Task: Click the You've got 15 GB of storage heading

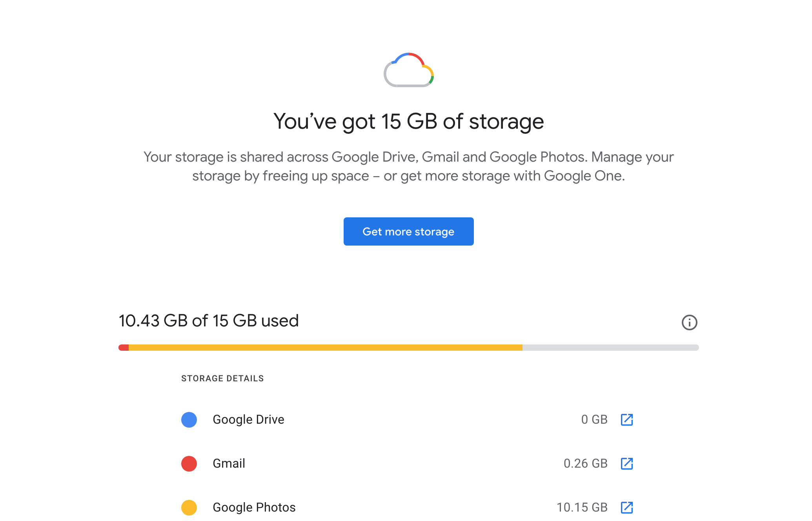Action: click(408, 121)
